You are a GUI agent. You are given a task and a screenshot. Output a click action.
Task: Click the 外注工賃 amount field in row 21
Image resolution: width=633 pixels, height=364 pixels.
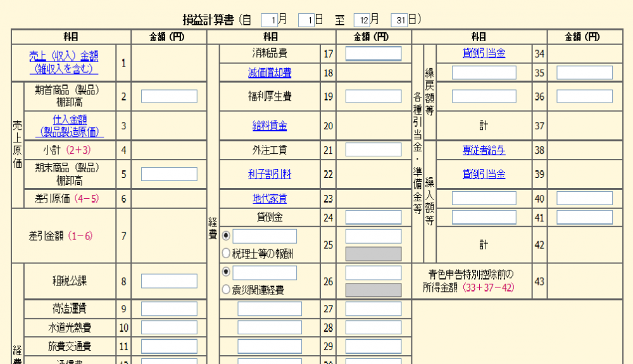click(373, 150)
